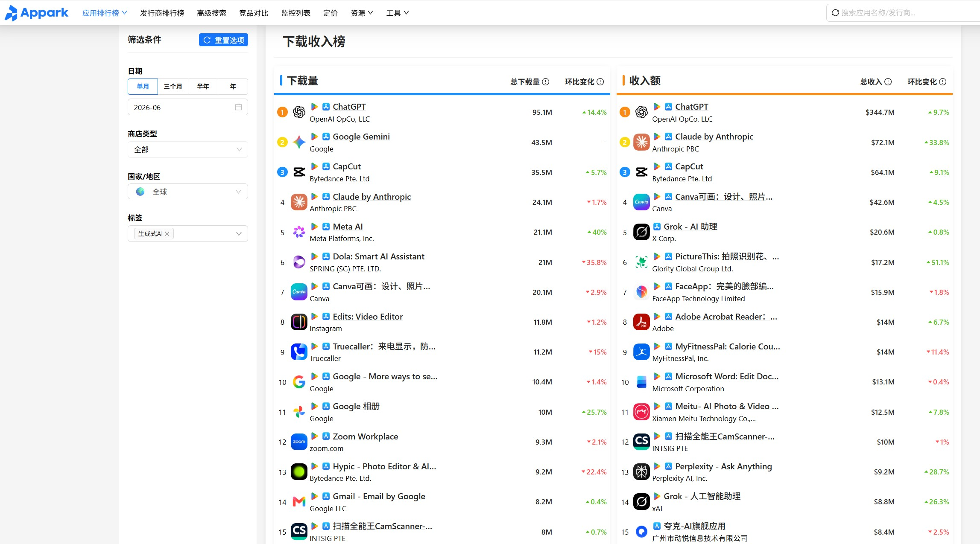980x544 pixels.
Task: Open Meta AI app icon
Action: click(299, 232)
